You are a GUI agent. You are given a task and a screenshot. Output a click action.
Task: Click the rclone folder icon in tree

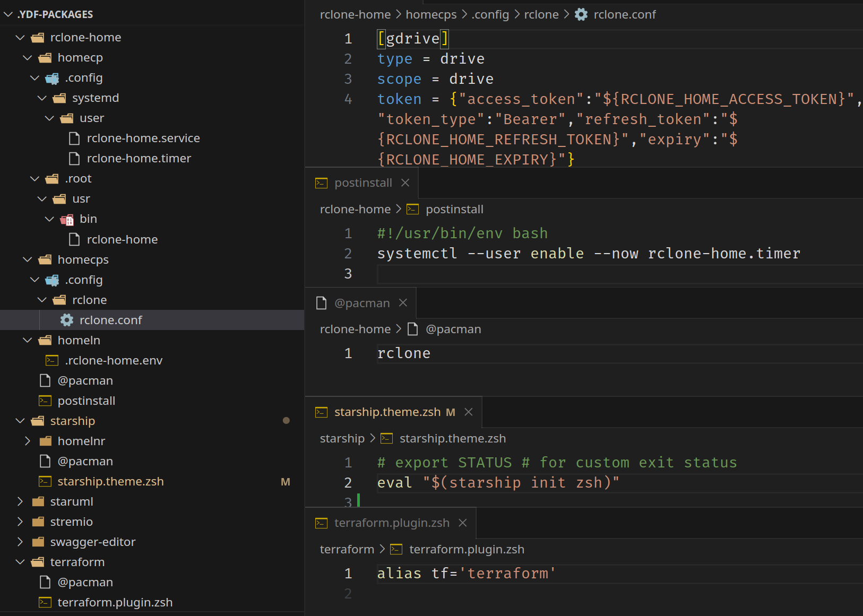(x=59, y=300)
